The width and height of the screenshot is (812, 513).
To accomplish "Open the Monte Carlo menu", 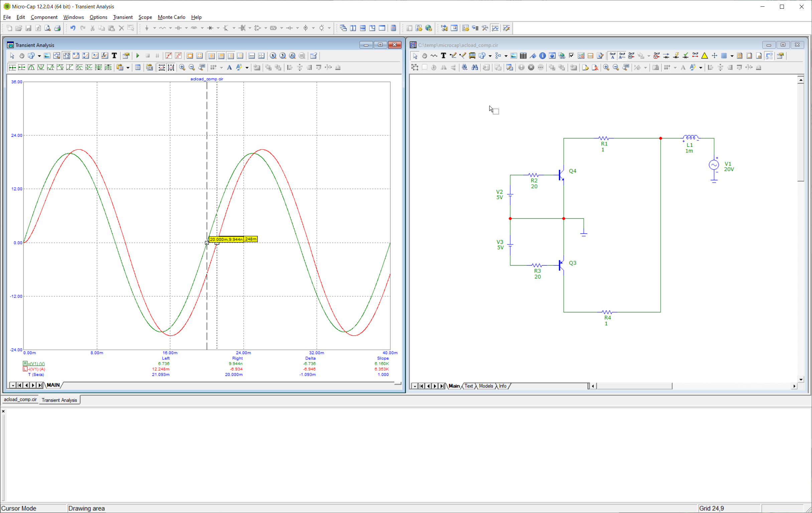I will click(x=171, y=17).
